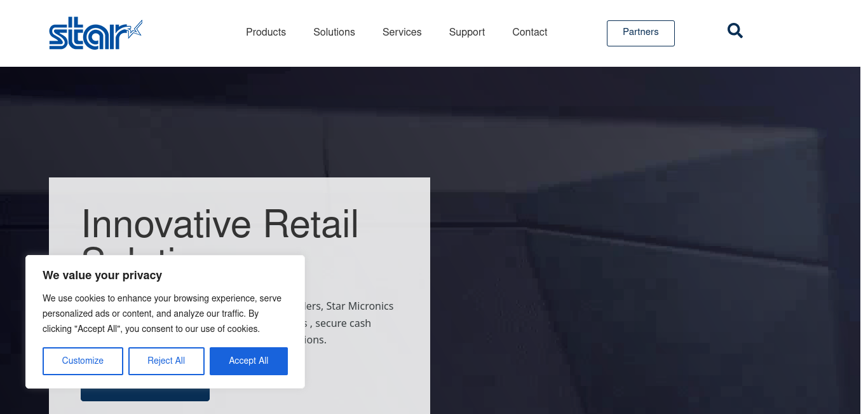Open the Solutions menu
Screen dimensions: 868x414
(334, 32)
